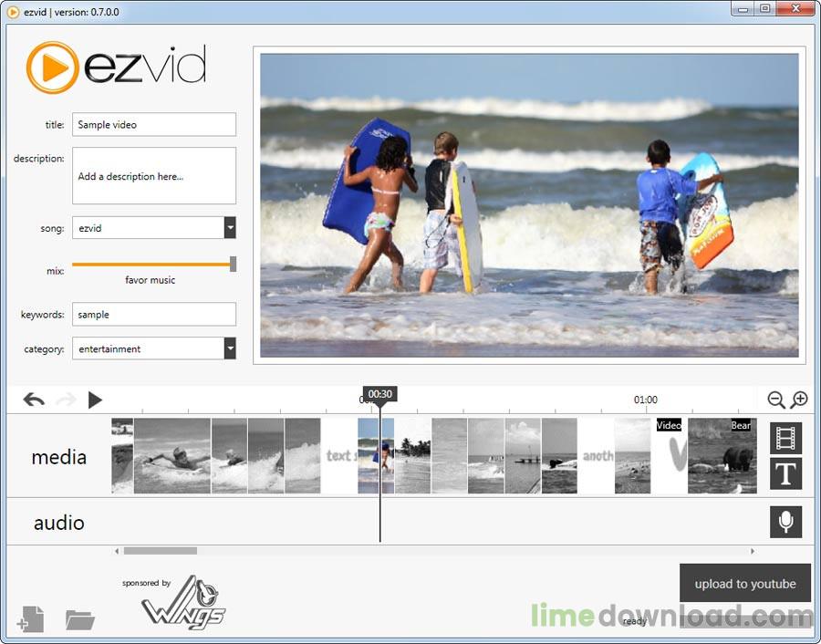Zoom out the timeline
This screenshot has height=644, width=821.
click(x=776, y=400)
